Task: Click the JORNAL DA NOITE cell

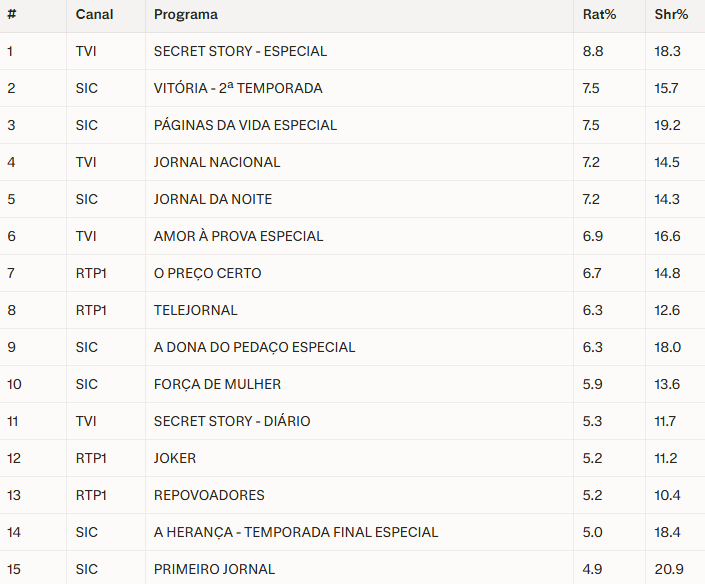Action: point(213,199)
